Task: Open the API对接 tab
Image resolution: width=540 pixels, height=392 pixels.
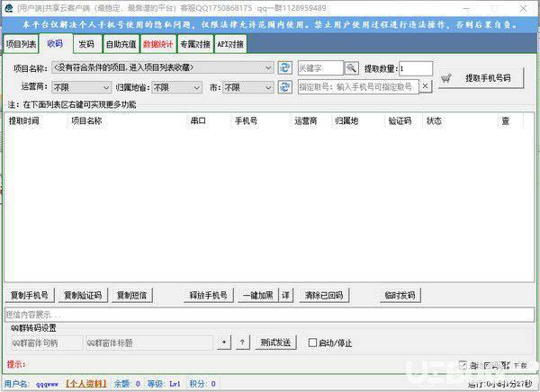Action: pos(230,44)
